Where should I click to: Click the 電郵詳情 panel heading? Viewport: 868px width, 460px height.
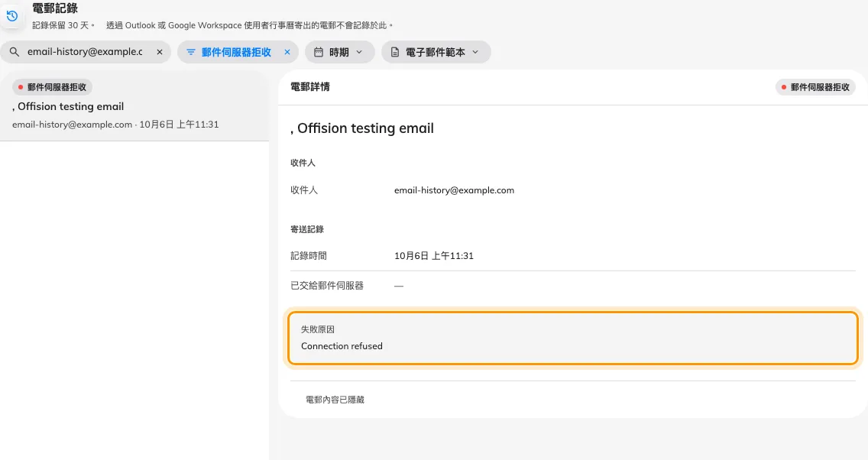click(310, 87)
